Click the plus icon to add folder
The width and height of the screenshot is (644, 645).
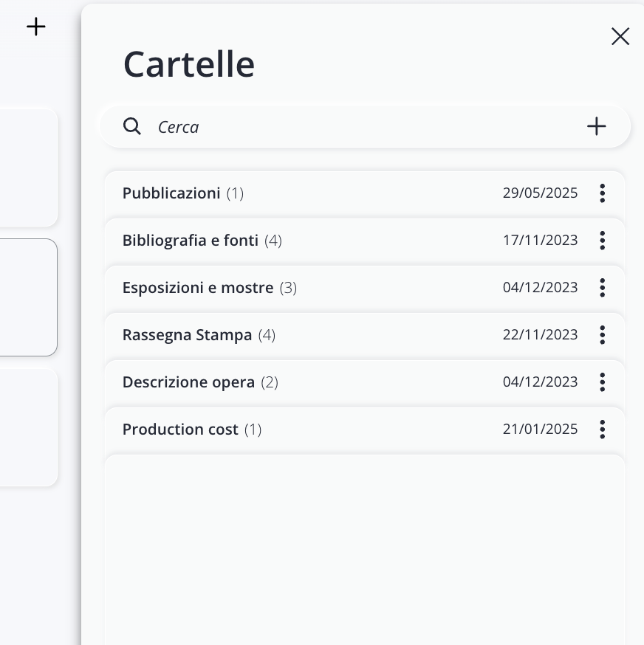tap(596, 126)
